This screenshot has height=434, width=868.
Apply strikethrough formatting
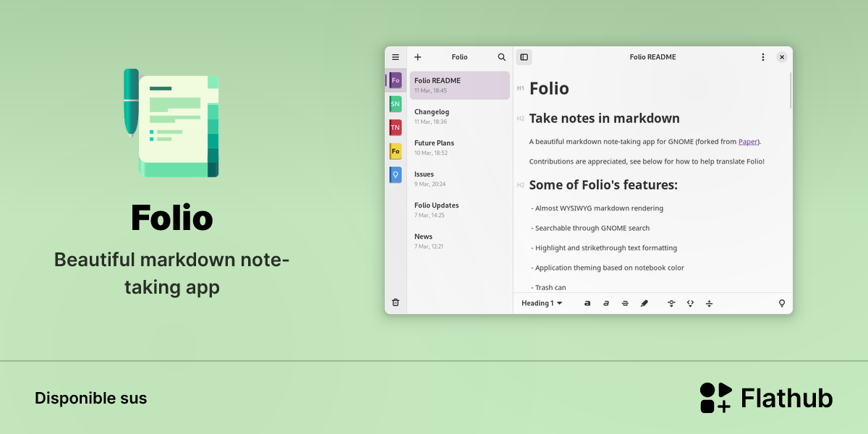click(625, 303)
